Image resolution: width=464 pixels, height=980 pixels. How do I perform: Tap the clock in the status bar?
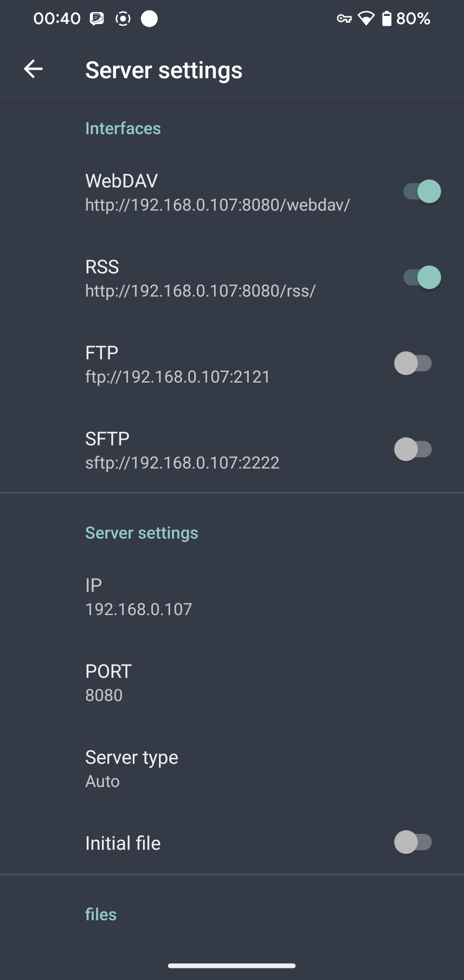(57, 18)
